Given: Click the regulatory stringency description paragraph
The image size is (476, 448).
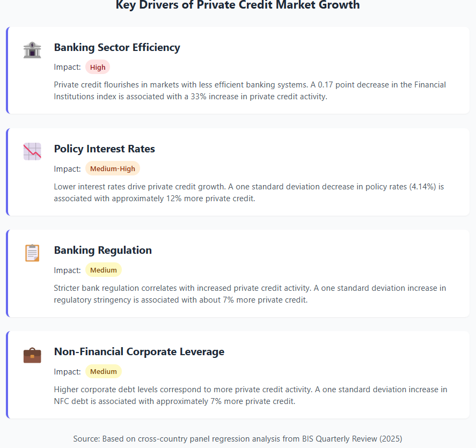Looking at the screenshot, I should coord(250,293).
